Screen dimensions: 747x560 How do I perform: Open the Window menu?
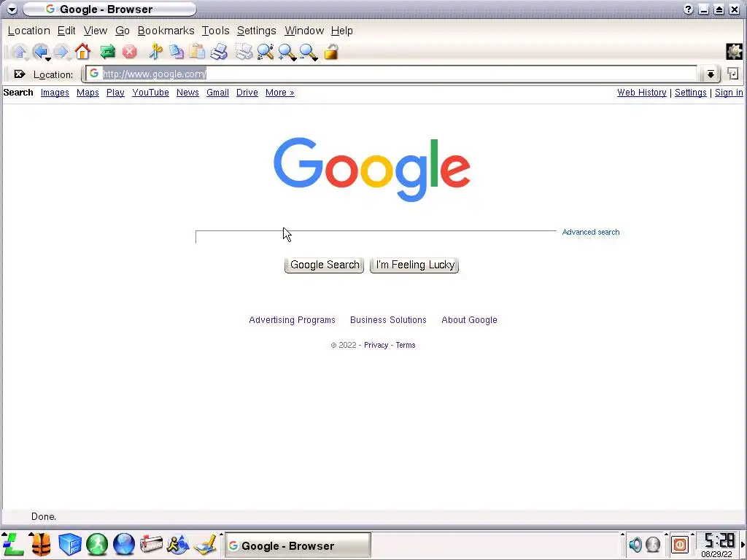(x=304, y=31)
